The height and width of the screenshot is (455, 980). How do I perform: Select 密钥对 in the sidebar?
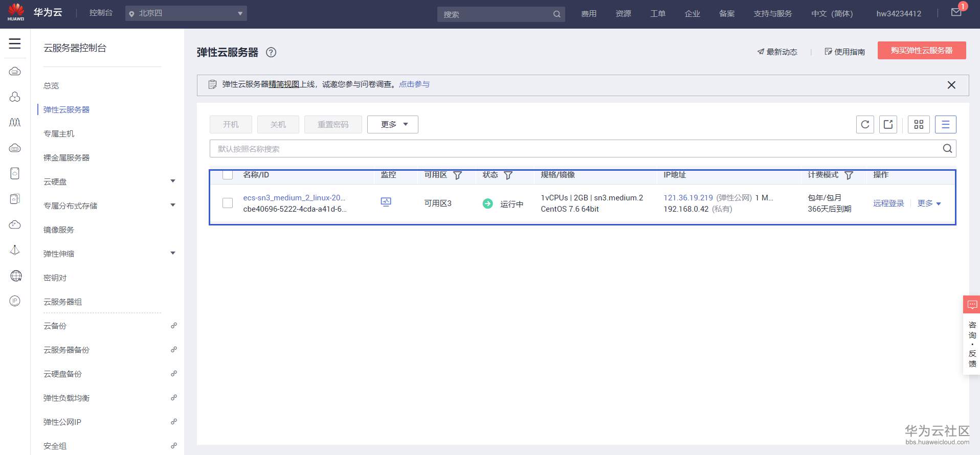(x=55, y=278)
